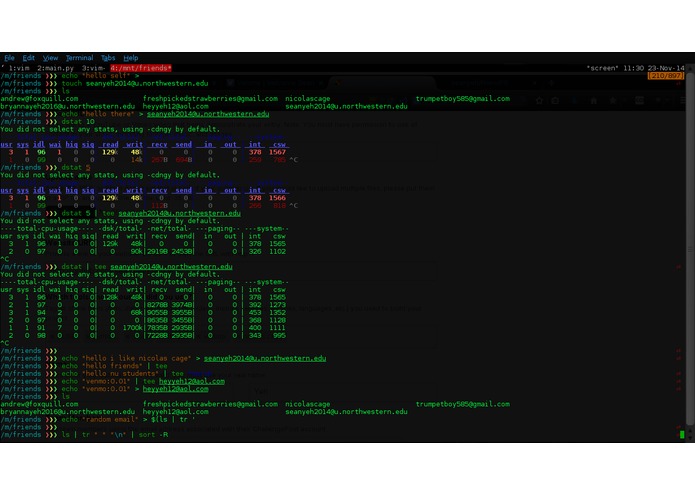Click the send value 3974B
The height and width of the screenshot is (494, 695).
[182, 305]
